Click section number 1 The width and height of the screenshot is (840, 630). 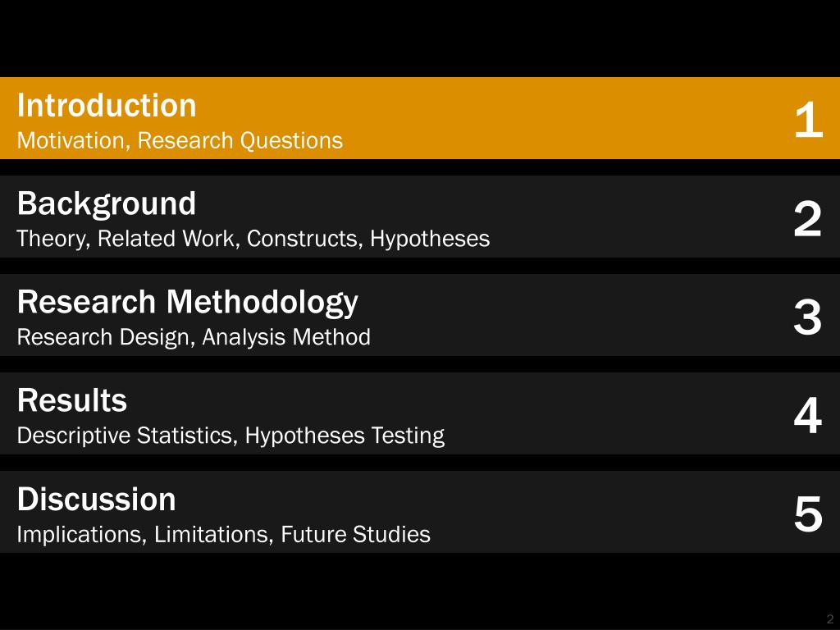point(808,120)
